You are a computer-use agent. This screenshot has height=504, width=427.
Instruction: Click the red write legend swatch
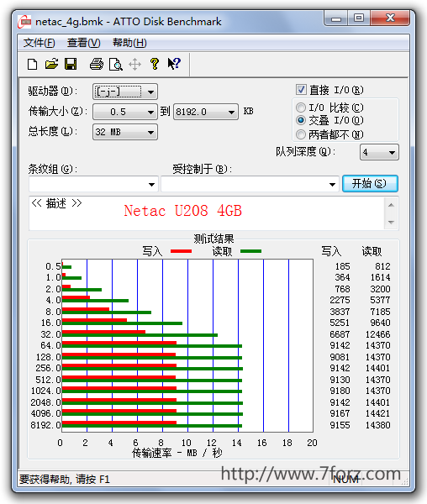[x=181, y=251]
